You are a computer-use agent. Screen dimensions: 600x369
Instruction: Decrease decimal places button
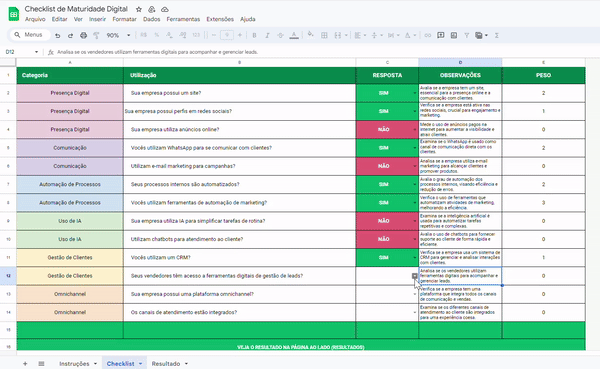point(170,35)
